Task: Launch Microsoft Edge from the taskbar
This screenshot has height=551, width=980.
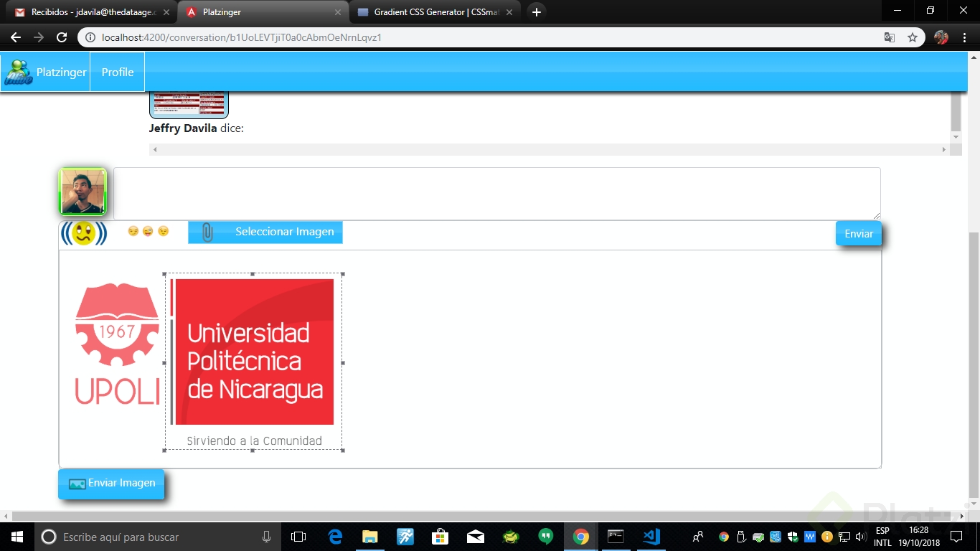Action: pos(335,537)
